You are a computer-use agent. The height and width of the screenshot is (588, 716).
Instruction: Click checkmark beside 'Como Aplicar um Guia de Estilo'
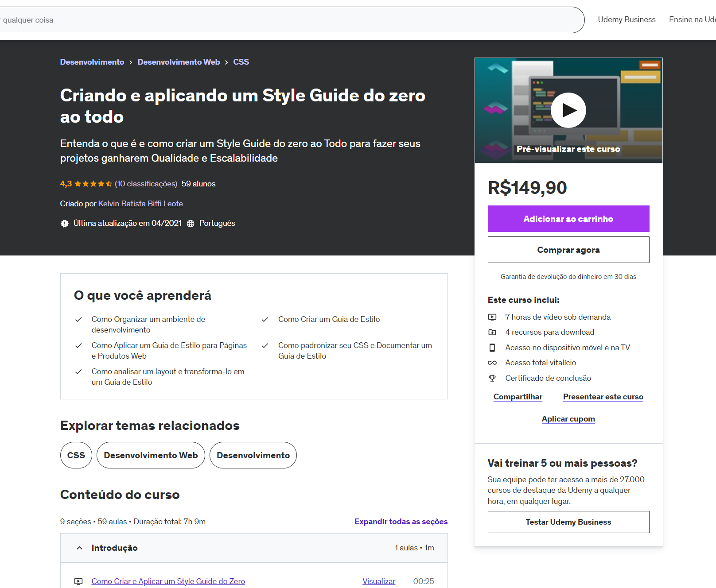pos(78,345)
